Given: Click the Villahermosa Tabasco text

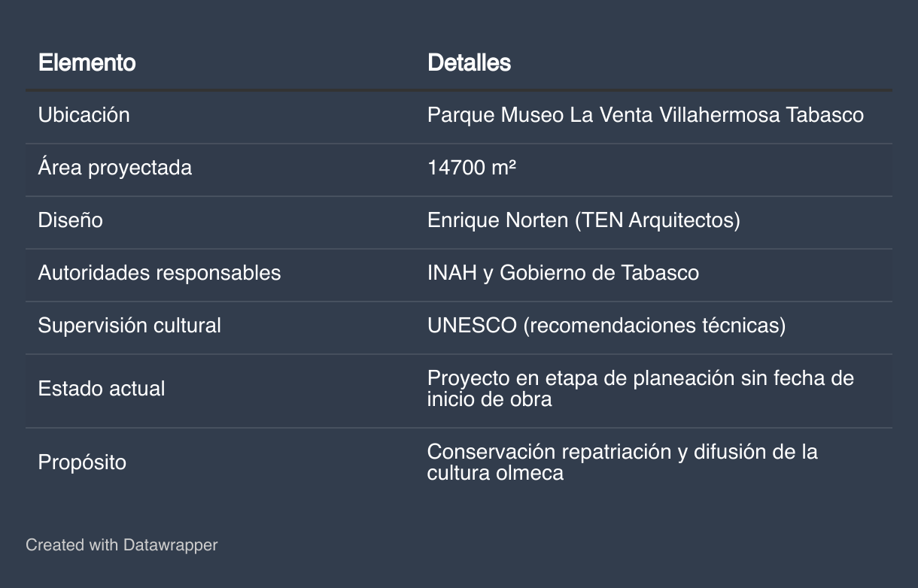Looking at the screenshot, I should pyautogui.click(x=761, y=115).
